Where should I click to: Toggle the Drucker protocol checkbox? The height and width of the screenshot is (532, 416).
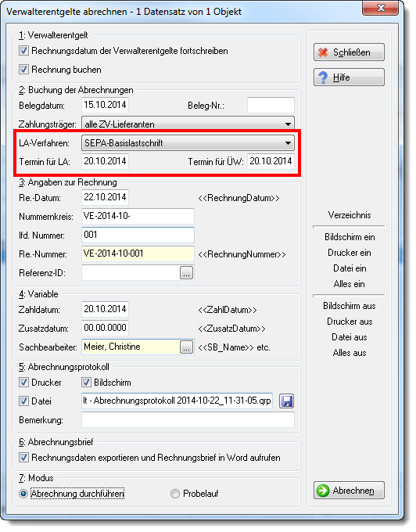tap(23, 383)
